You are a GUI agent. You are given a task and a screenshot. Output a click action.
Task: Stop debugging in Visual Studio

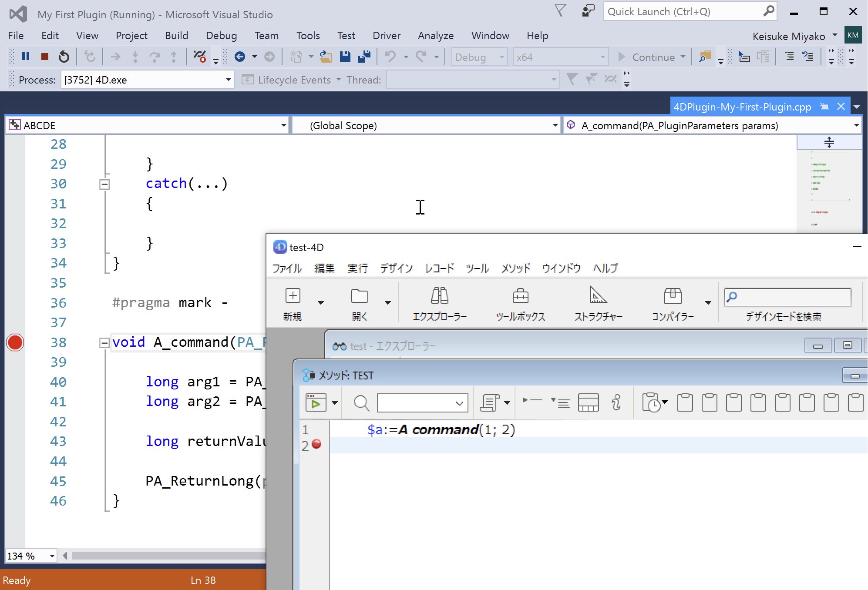(44, 56)
